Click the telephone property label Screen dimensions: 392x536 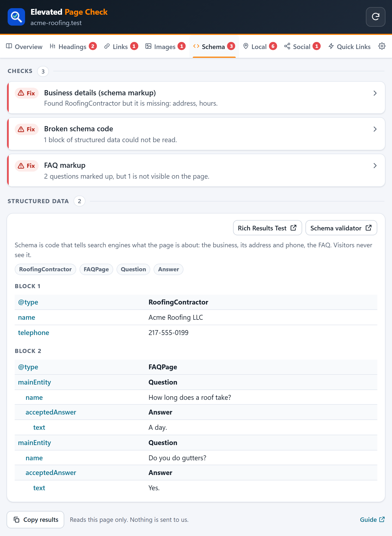pyautogui.click(x=33, y=333)
